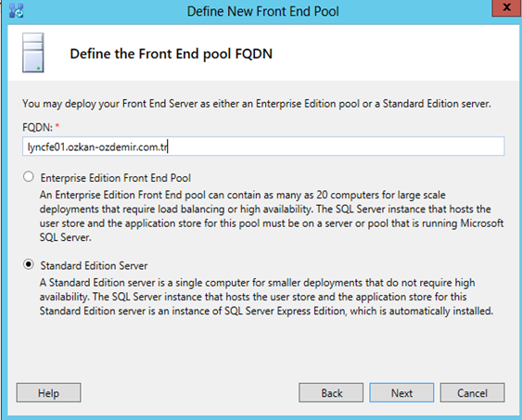Image resolution: width=522 pixels, height=420 pixels.
Task: Click the 'Define the Front End pool FQDN' heading
Action: pos(172,54)
